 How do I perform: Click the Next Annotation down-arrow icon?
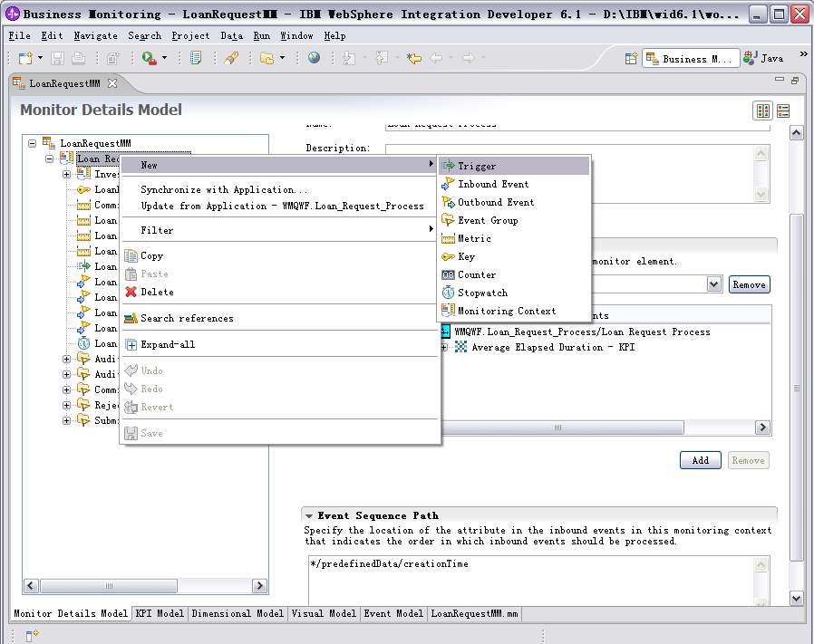pyautogui.click(x=349, y=58)
